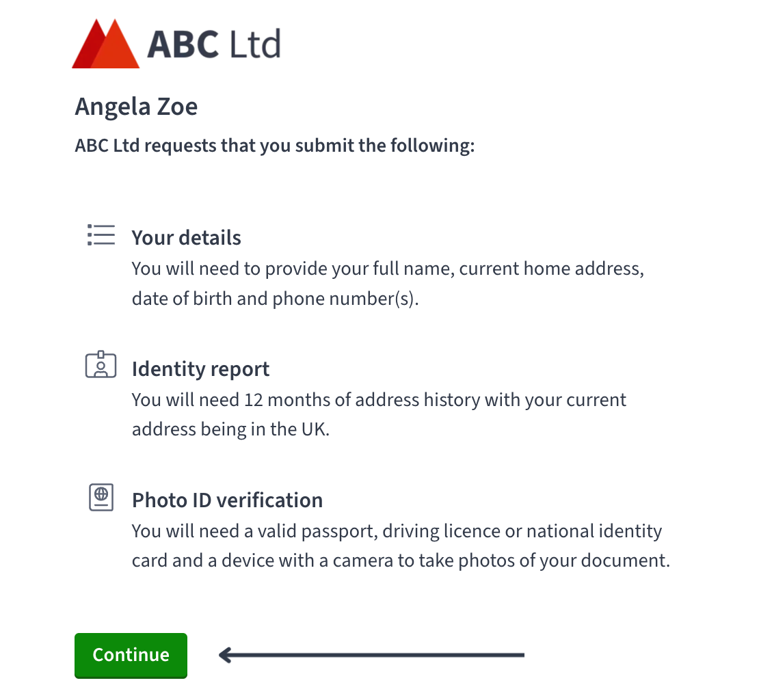The height and width of the screenshot is (700, 759).
Task: Click the "Identity report" heading
Action: tap(200, 370)
